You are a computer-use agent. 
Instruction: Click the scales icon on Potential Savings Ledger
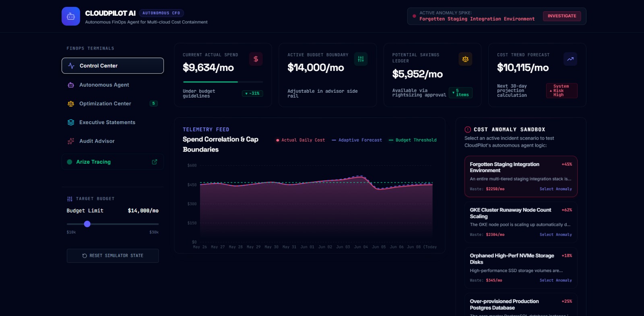(465, 59)
